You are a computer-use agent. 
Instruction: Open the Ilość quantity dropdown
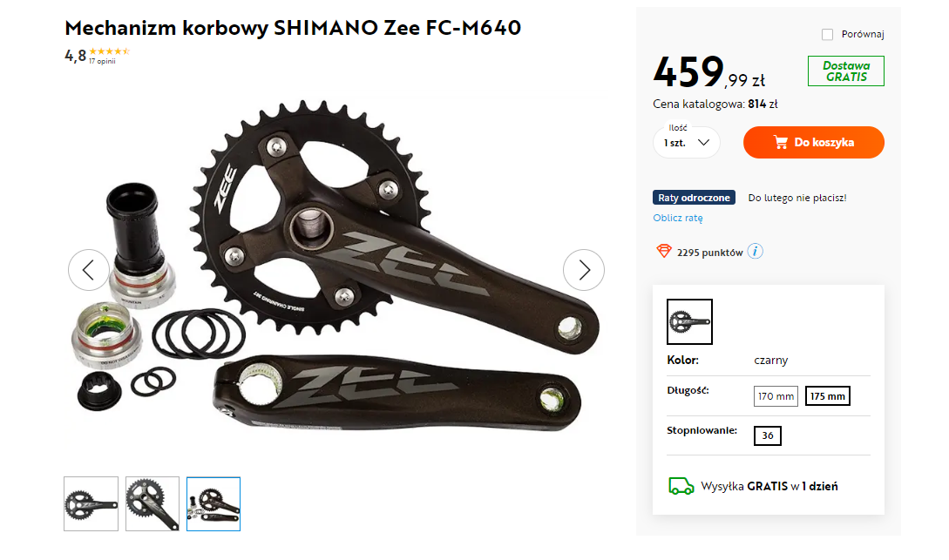click(x=687, y=143)
